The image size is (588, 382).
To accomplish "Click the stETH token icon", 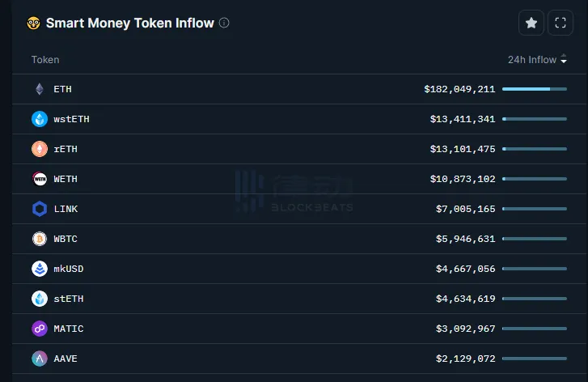I will (x=40, y=299).
